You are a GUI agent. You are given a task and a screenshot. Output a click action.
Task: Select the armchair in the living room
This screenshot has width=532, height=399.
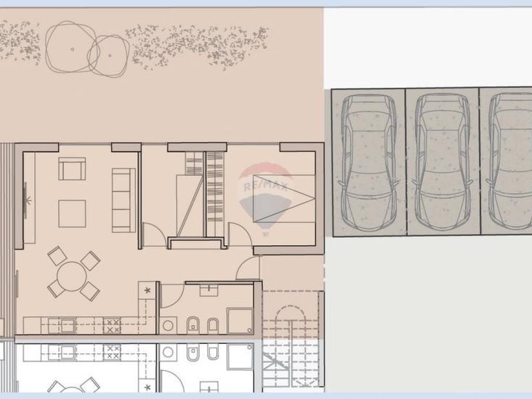[72, 169]
